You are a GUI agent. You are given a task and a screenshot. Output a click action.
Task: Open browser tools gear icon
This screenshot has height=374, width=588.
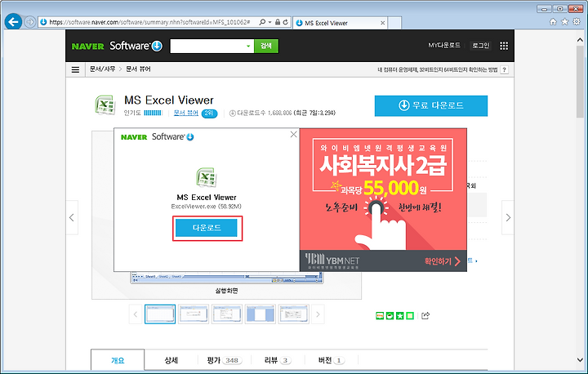[x=577, y=22]
